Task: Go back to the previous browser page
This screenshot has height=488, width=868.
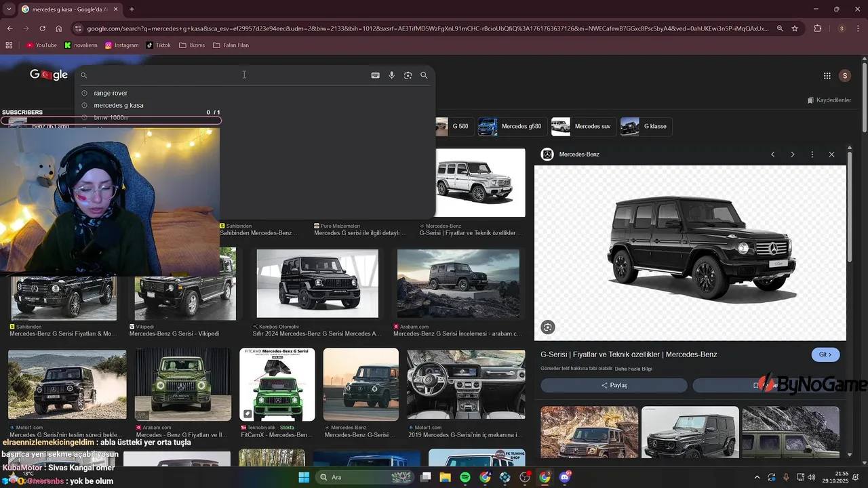Action: [x=9, y=28]
